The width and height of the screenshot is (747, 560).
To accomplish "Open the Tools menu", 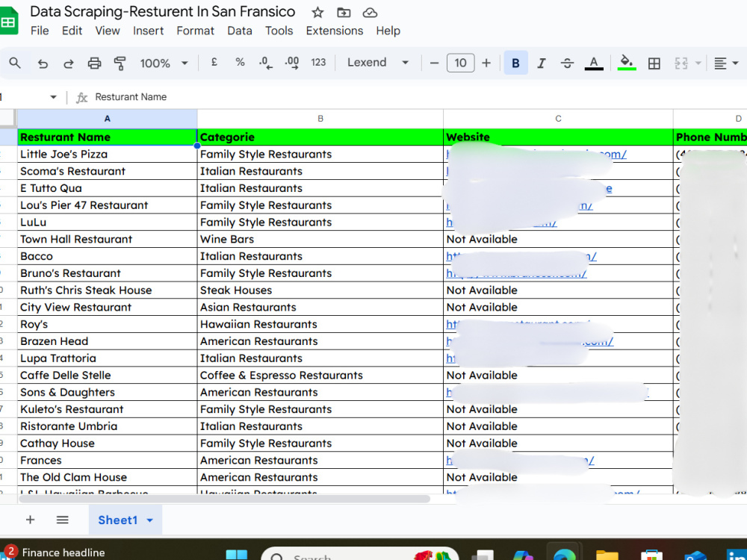I will tap(279, 31).
